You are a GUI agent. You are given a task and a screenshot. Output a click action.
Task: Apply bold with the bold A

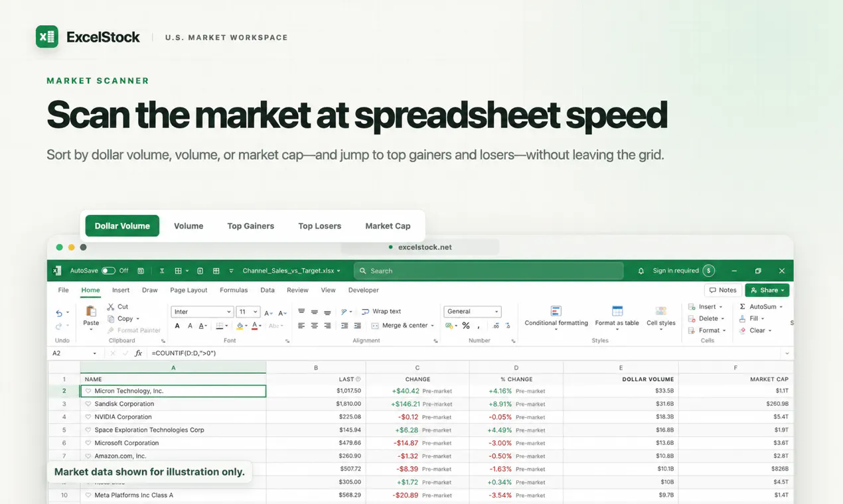click(x=177, y=326)
